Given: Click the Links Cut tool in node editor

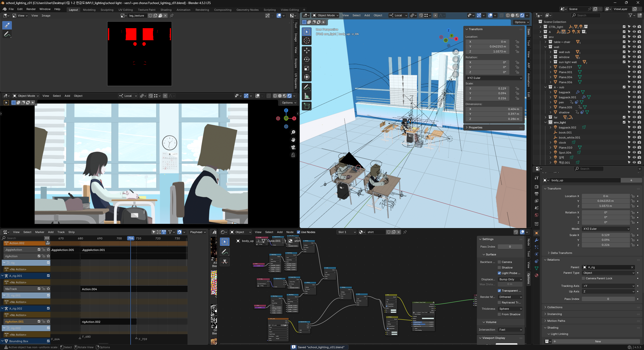Looking at the screenshot, I should coord(225,262).
